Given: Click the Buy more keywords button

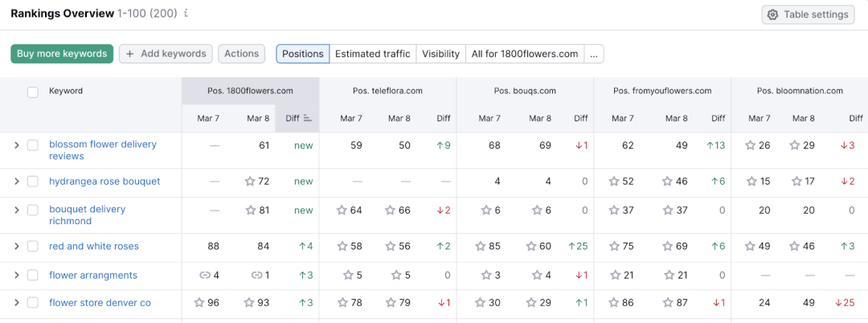Looking at the screenshot, I should [62, 54].
